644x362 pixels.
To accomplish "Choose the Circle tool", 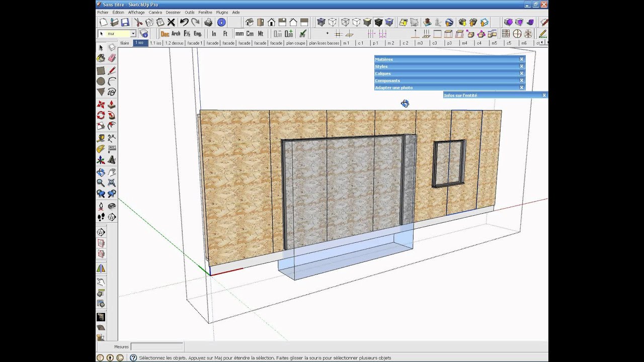I will click(x=101, y=81).
